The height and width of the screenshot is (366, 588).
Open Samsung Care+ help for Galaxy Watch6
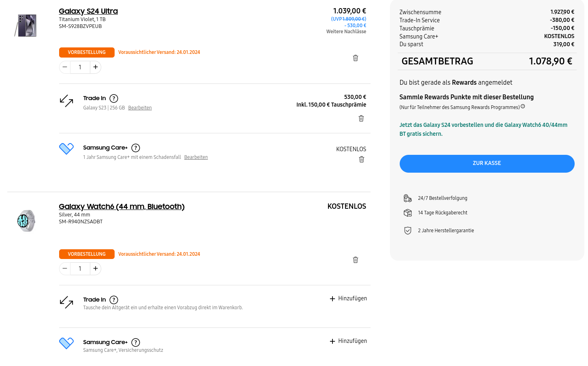tap(136, 342)
